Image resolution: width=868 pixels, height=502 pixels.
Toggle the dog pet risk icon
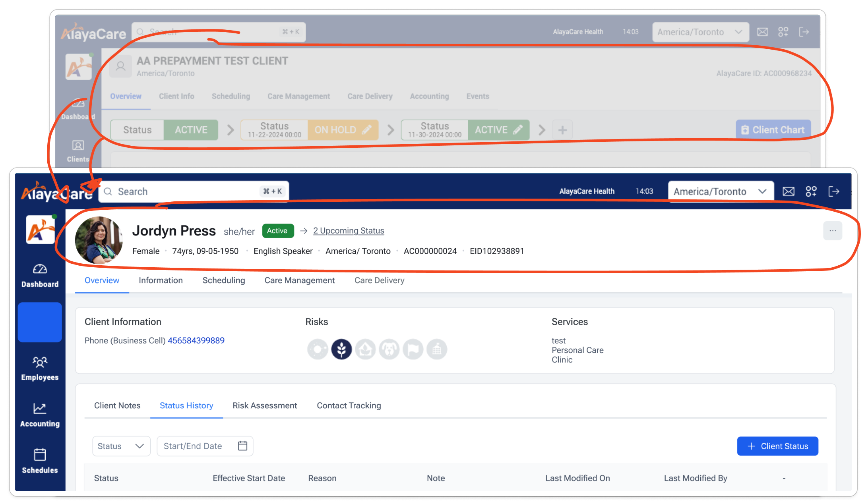click(389, 349)
